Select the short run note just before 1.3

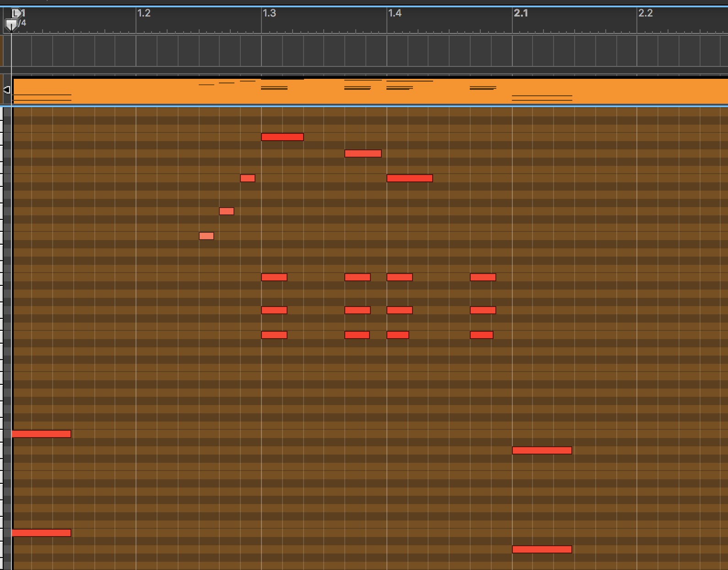248,178
